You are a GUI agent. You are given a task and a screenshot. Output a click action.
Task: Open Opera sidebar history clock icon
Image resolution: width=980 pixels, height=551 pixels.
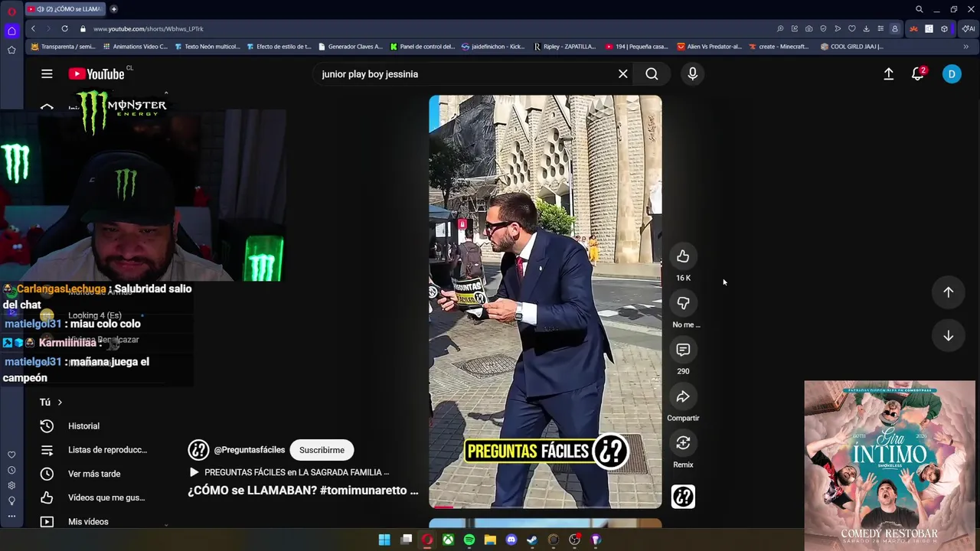point(11,470)
